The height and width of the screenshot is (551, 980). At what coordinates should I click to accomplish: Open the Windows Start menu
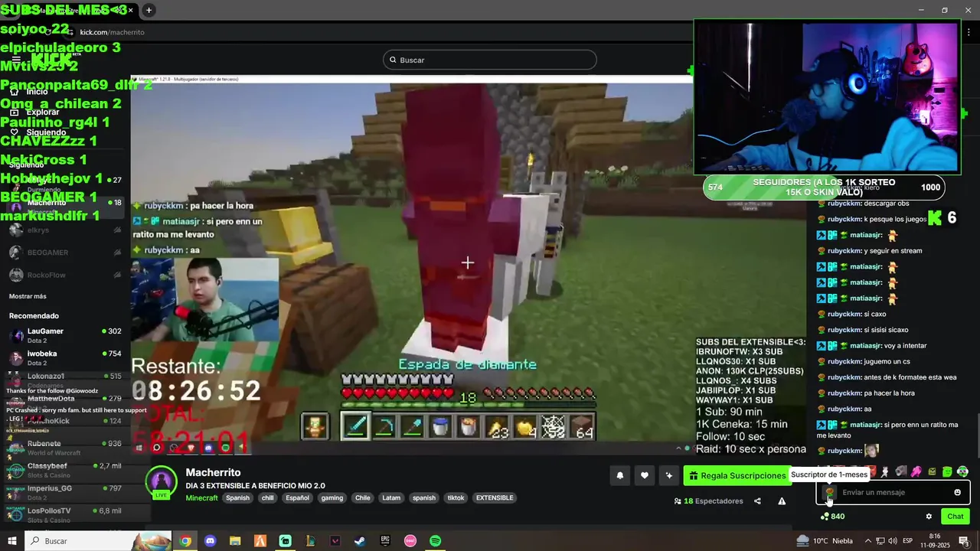coord(11,541)
